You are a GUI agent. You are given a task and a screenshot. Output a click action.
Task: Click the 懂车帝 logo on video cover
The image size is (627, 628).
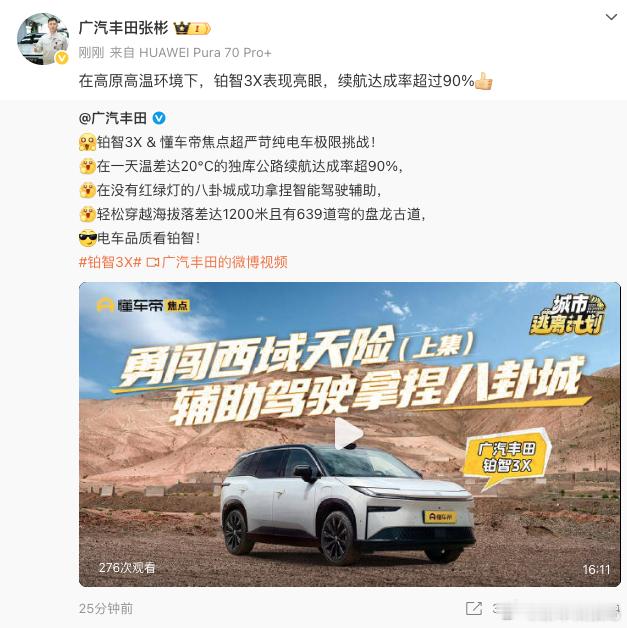point(143,306)
